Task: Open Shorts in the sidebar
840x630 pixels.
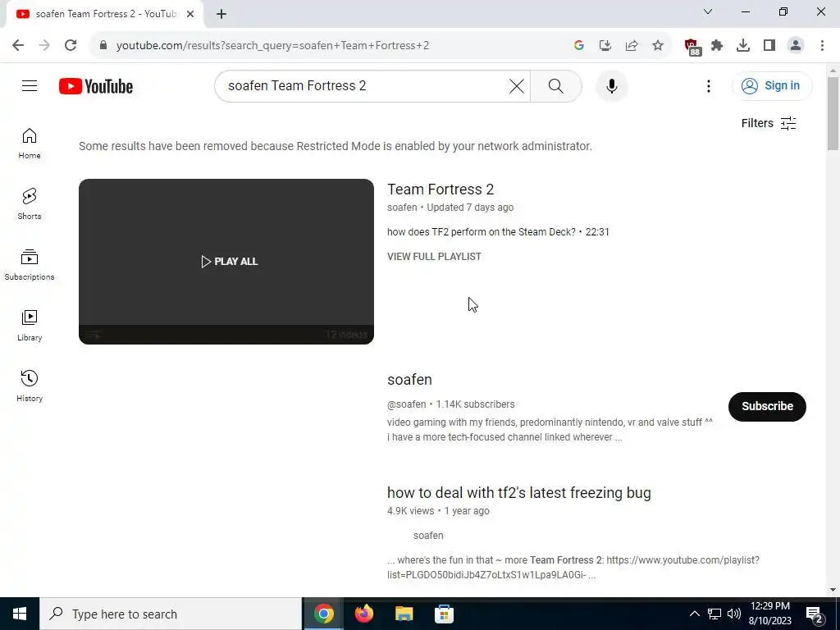Action: coord(30,204)
